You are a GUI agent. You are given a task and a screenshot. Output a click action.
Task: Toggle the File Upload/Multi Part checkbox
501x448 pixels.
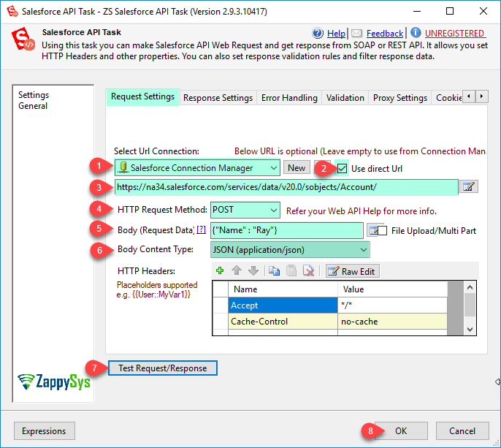[x=382, y=230]
